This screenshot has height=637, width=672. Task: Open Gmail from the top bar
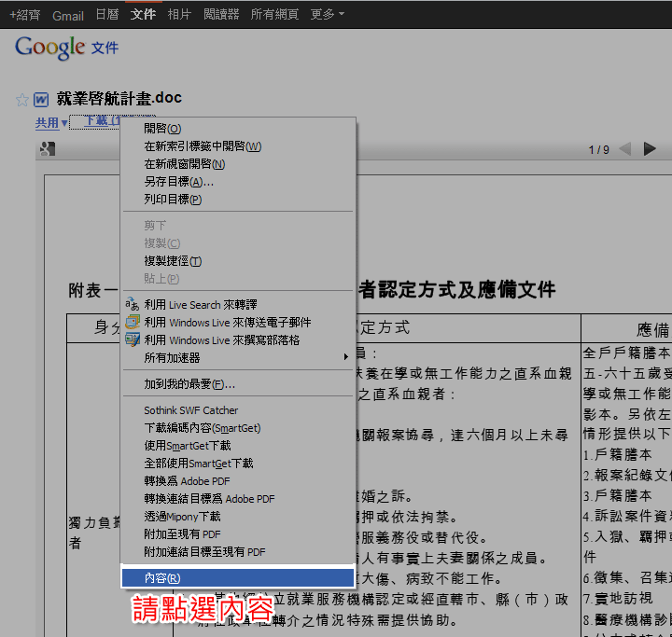pyautogui.click(x=68, y=16)
